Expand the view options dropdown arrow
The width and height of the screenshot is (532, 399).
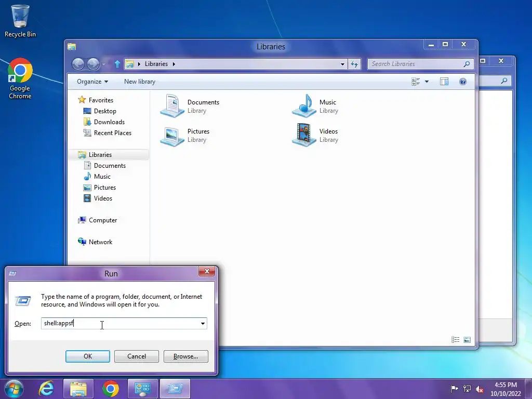427,82
